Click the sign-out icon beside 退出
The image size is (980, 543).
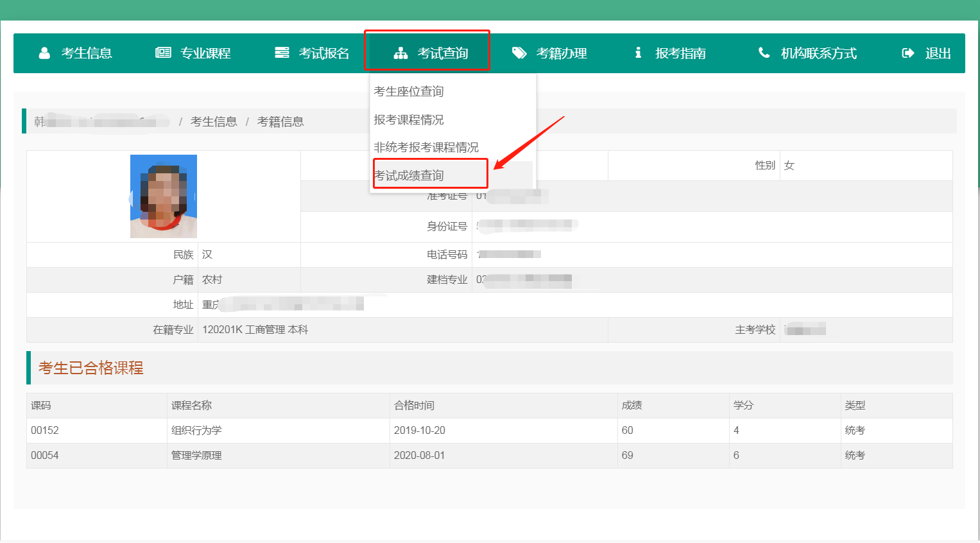point(907,53)
